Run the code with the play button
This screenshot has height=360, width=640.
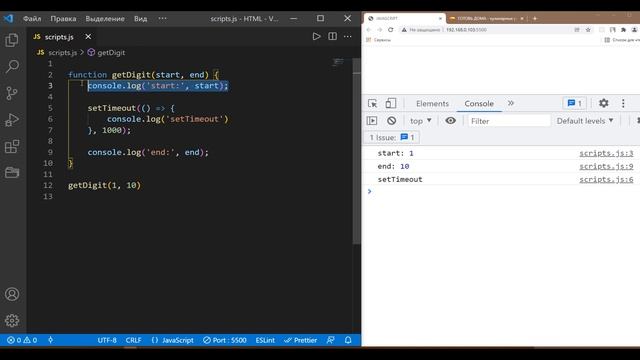coord(316,36)
